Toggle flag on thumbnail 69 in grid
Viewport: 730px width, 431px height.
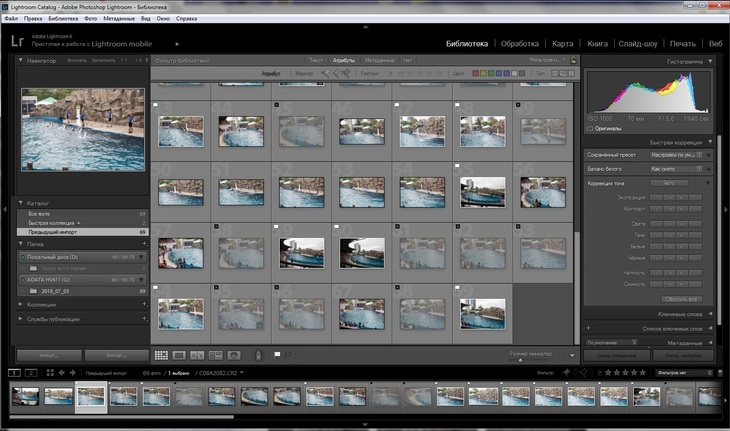point(458,288)
